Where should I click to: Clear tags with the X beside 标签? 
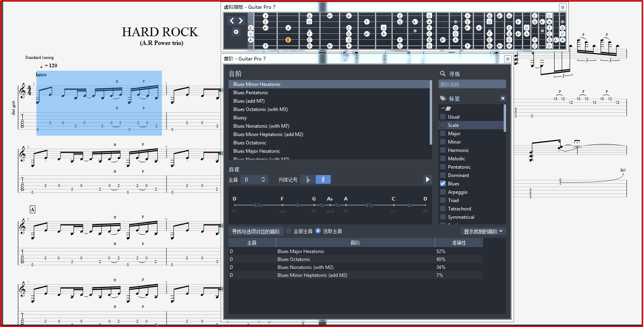pos(502,98)
